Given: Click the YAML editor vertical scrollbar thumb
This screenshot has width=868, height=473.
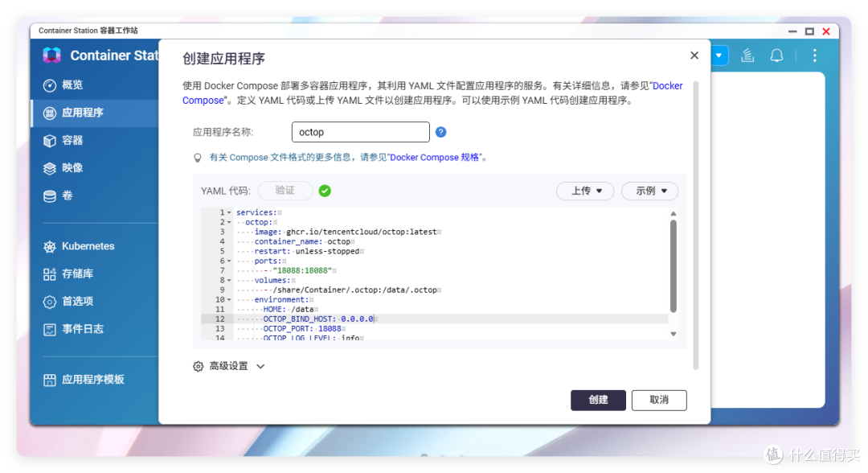Looking at the screenshot, I should pos(674,265).
